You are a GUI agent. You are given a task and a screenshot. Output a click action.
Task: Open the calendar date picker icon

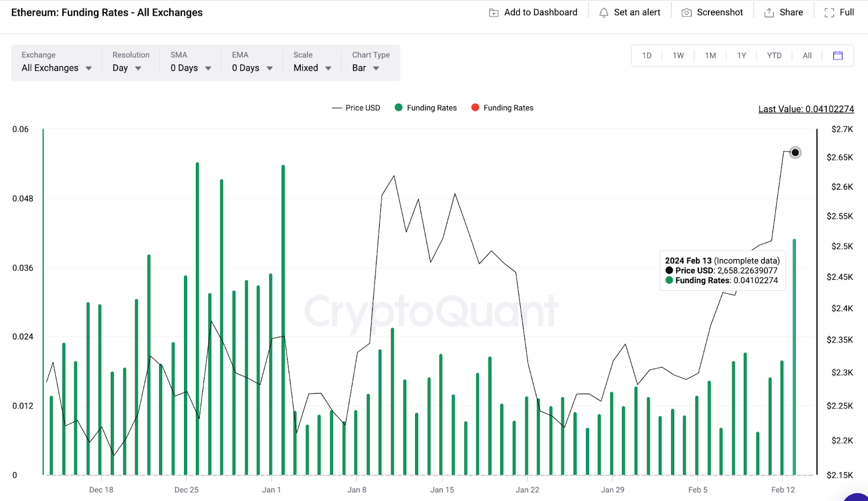pos(838,55)
